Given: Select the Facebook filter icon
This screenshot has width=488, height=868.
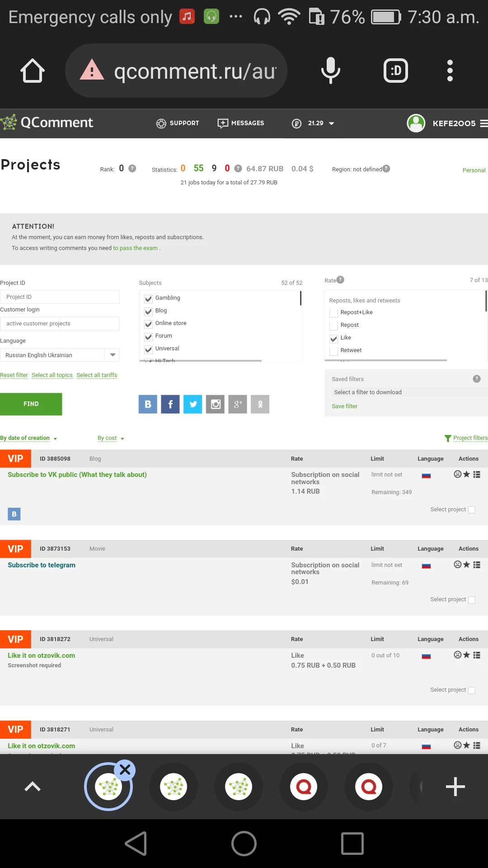Looking at the screenshot, I should click(170, 404).
